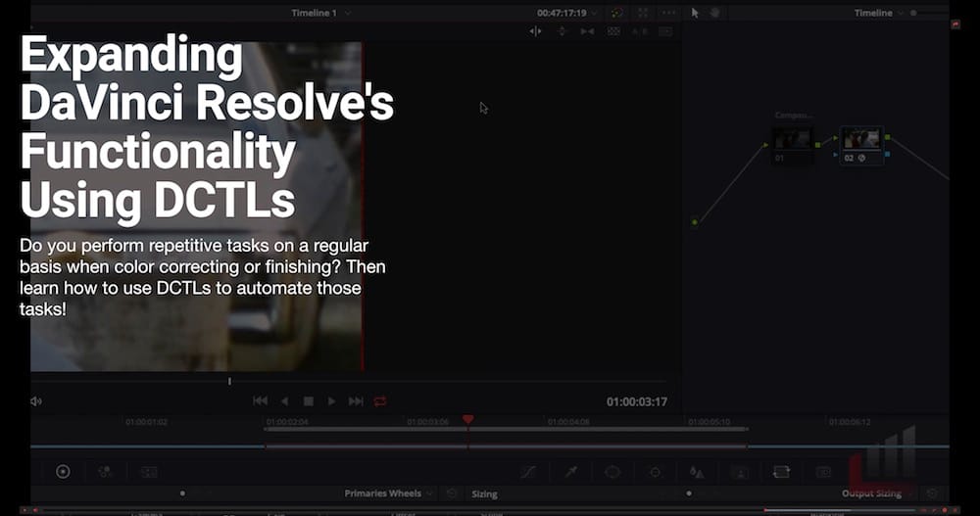
Task: Toggle loop playback
Action: point(380,401)
